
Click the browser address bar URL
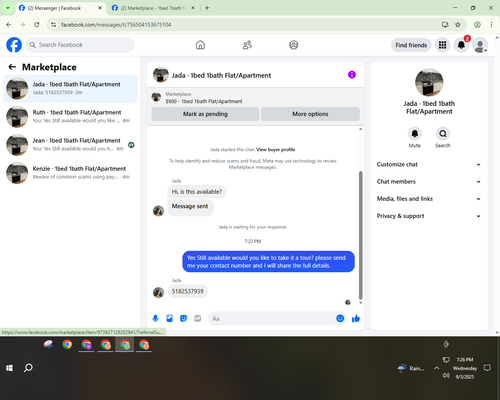pos(116,25)
